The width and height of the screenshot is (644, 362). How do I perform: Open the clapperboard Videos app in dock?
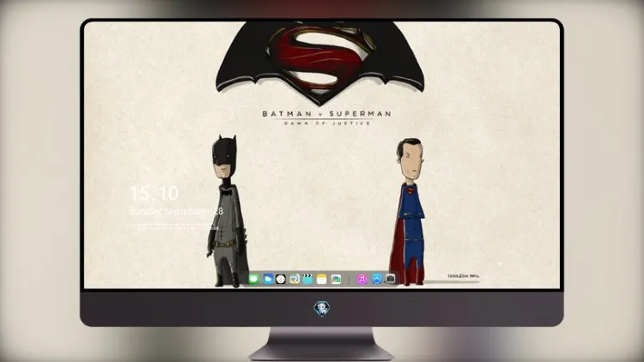(x=307, y=279)
